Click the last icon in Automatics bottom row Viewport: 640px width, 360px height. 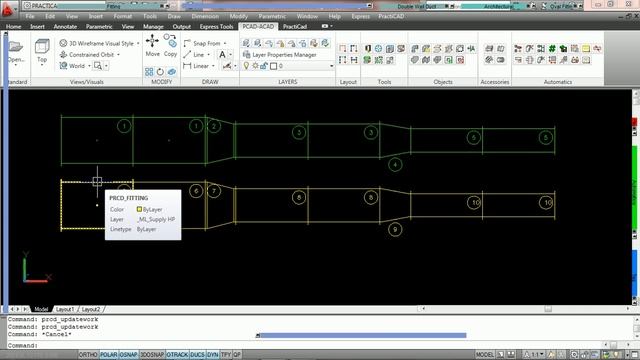[x=586, y=60]
